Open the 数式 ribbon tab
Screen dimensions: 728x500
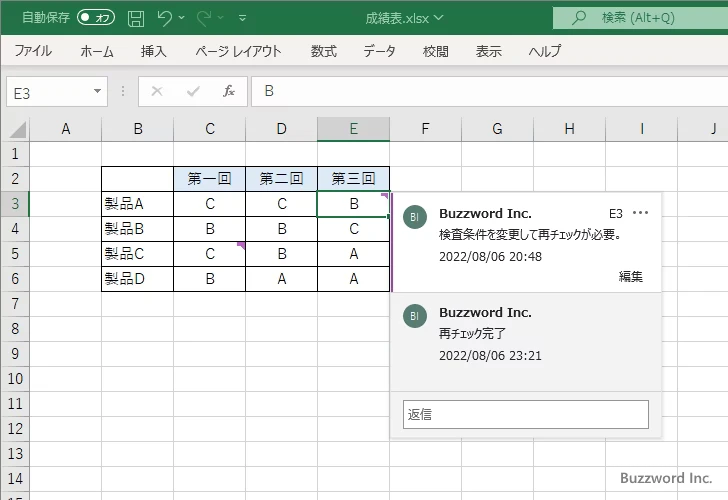pos(324,51)
